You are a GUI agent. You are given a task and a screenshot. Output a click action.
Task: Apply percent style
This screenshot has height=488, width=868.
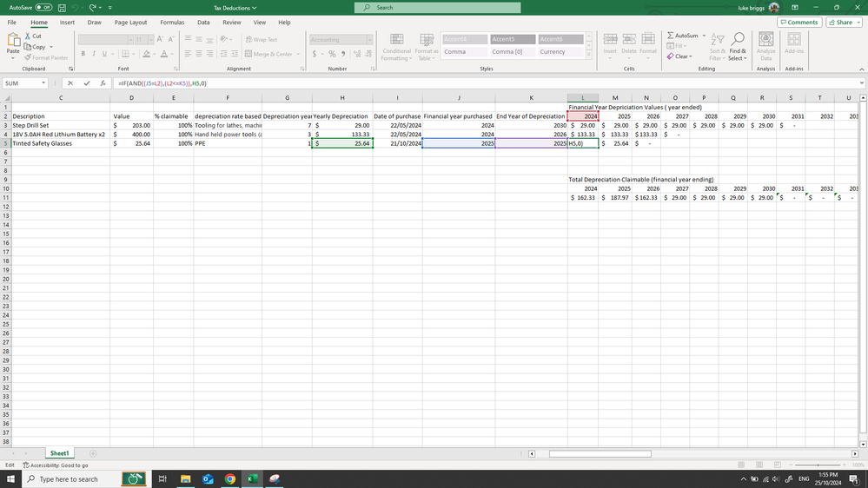click(x=332, y=54)
